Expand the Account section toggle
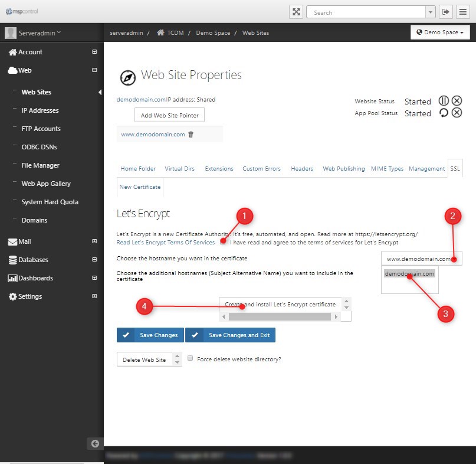This screenshot has height=464, width=476. (x=94, y=52)
